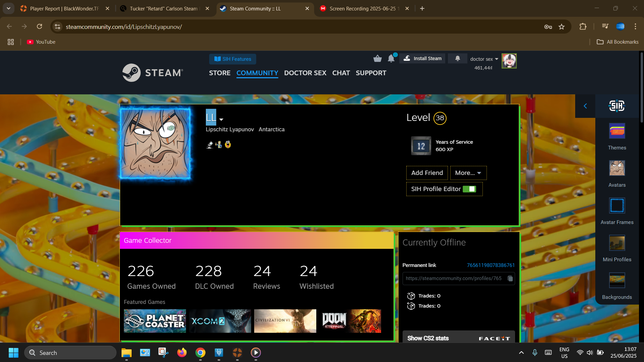Click the level 38 badge circle
Image resolution: width=644 pixels, height=362 pixels.
click(x=440, y=118)
